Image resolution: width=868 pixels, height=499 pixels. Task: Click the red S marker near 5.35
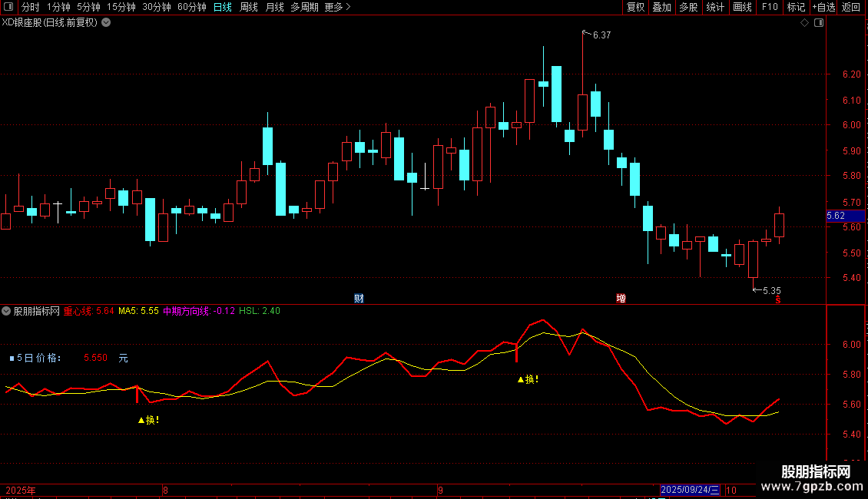[x=778, y=299]
